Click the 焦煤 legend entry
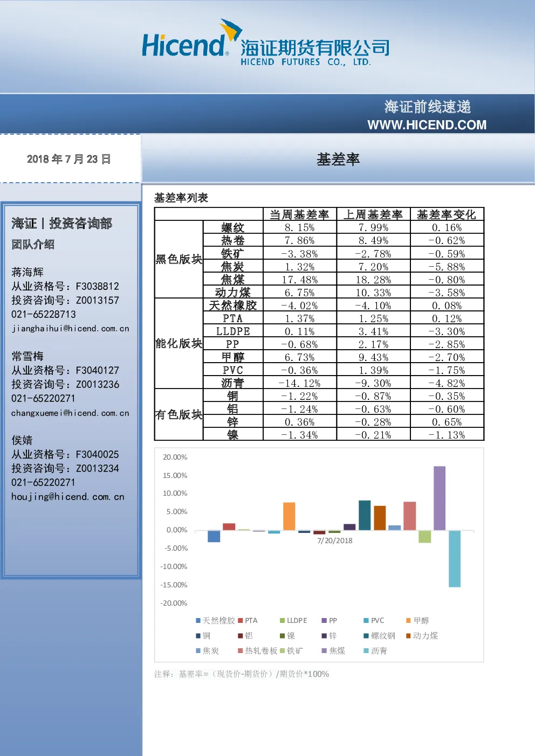The width and height of the screenshot is (535, 756). click(333, 651)
